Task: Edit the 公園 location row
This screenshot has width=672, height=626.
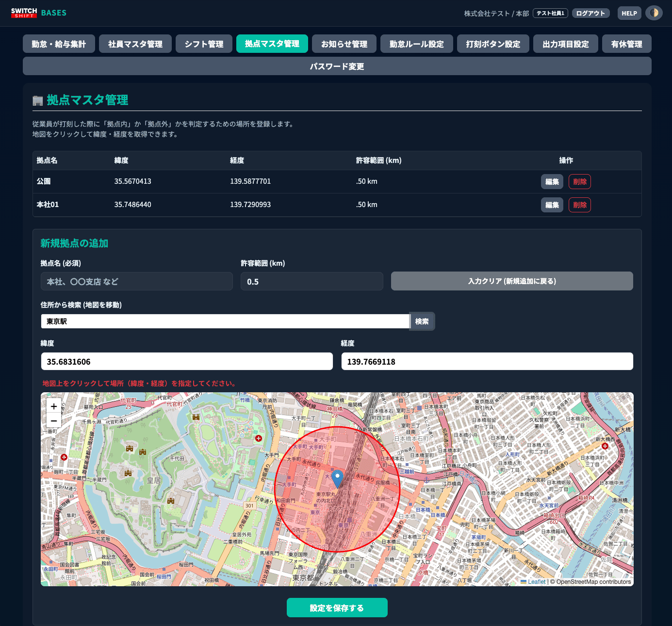Action: [x=552, y=182]
